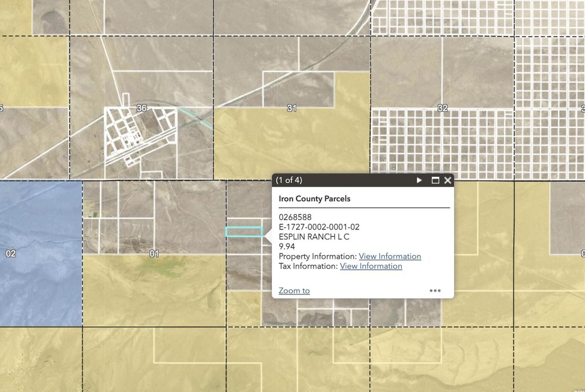585x392 pixels.
Task: Click the account number 0268588
Action: click(295, 217)
